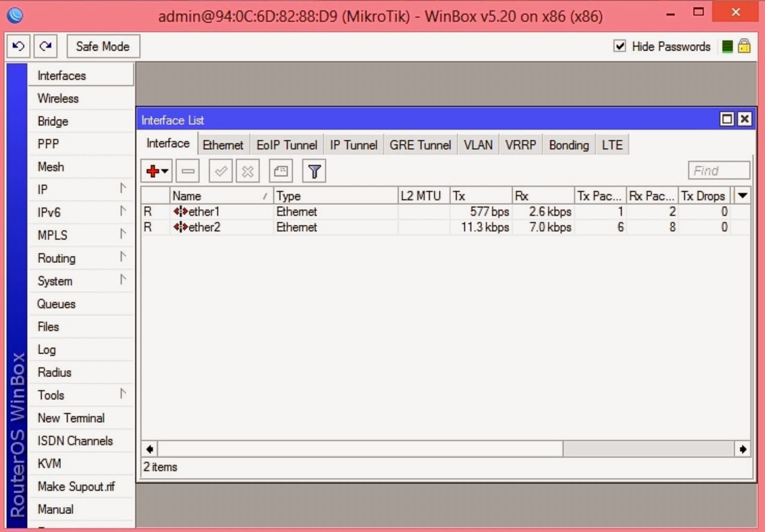Click the L2 MTU column header
The height and width of the screenshot is (532, 765).
coord(423,196)
